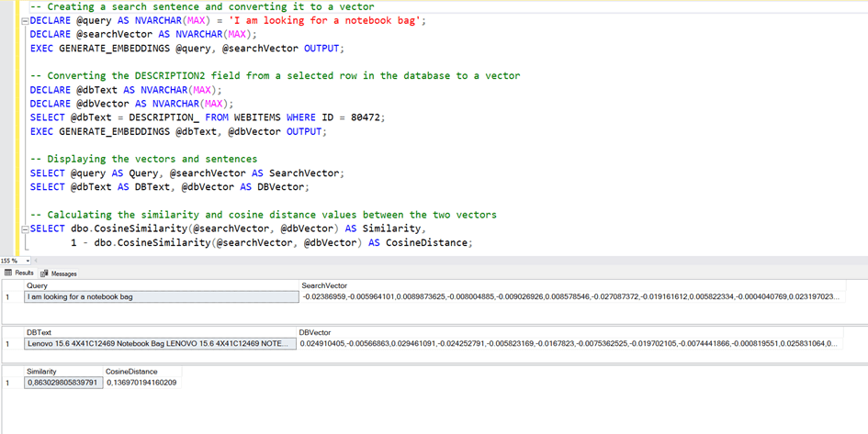This screenshot has width=868, height=434.
Task: Switch to the Messages tab
Action: click(63, 273)
